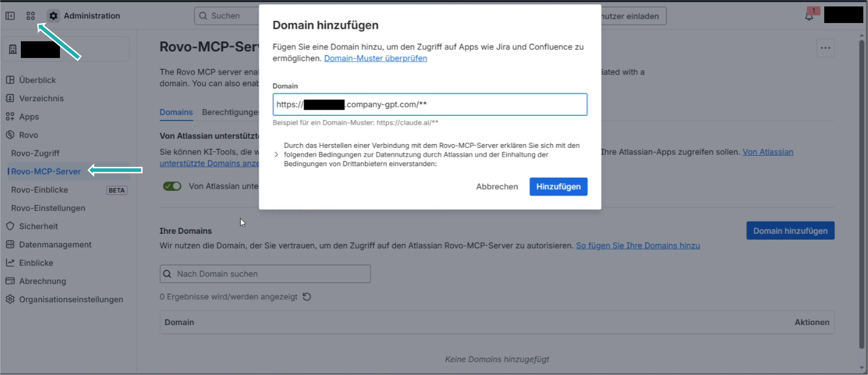The width and height of the screenshot is (868, 375).
Task: Open Datenmanagement in the sidebar
Action: 55,244
